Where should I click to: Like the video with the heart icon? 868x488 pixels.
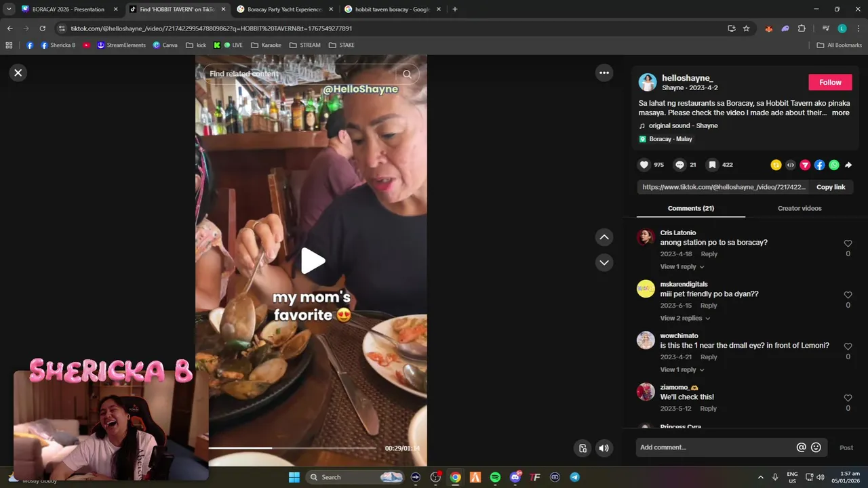[x=644, y=165]
